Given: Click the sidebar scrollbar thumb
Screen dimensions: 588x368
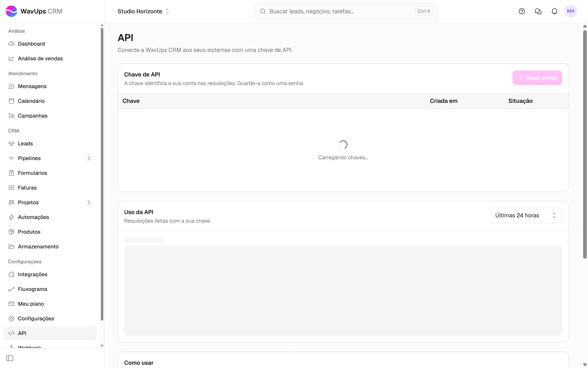Looking at the screenshot, I should click(x=102, y=174).
